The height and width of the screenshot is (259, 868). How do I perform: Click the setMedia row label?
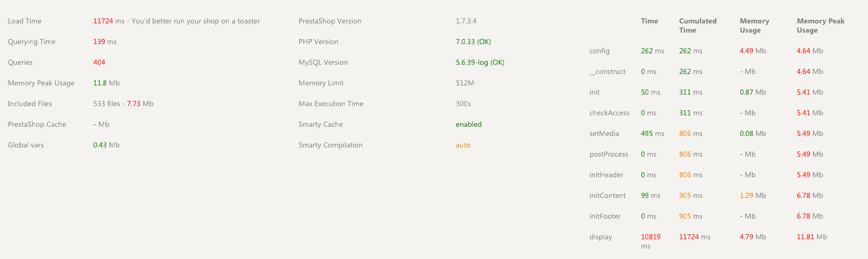(x=604, y=134)
